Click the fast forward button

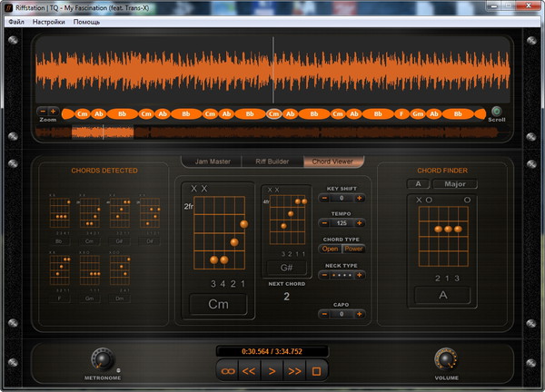(x=293, y=370)
